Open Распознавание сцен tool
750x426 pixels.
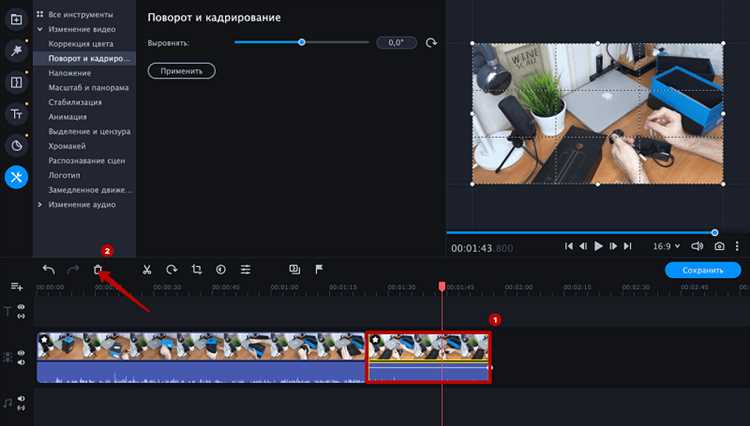pyautogui.click(x=87, y=161)
